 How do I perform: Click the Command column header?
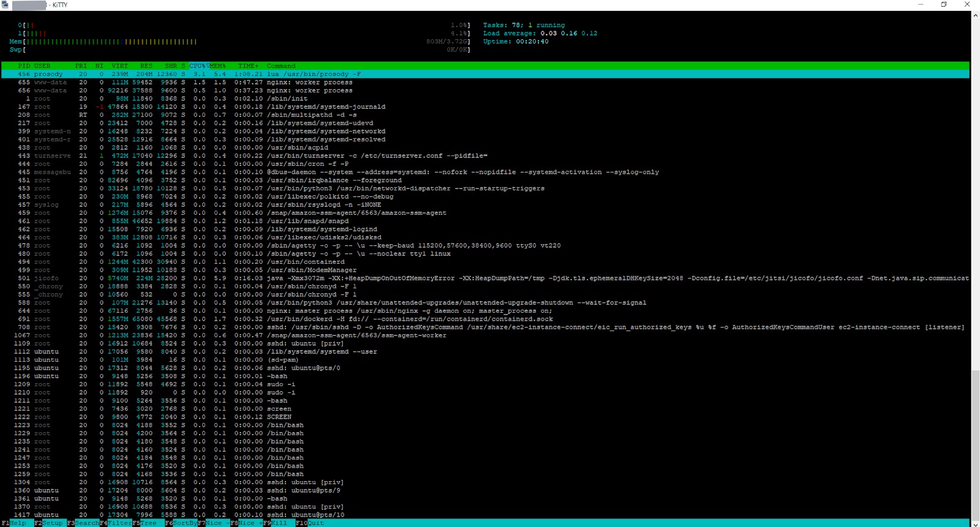281,66
